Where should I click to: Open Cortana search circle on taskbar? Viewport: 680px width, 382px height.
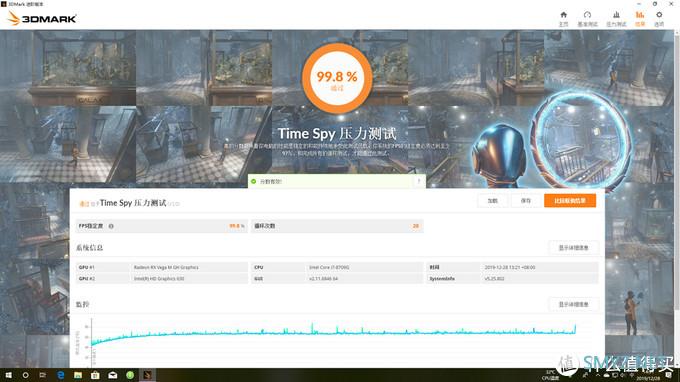(25, 375)
